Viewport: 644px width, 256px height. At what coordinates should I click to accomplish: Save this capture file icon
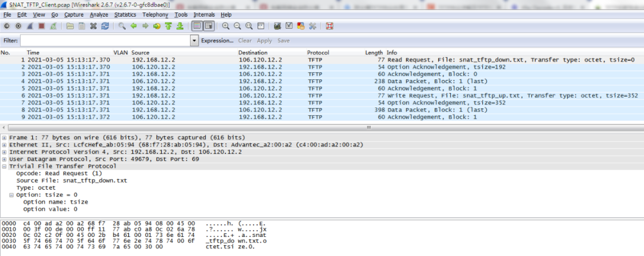coord(82,26)
